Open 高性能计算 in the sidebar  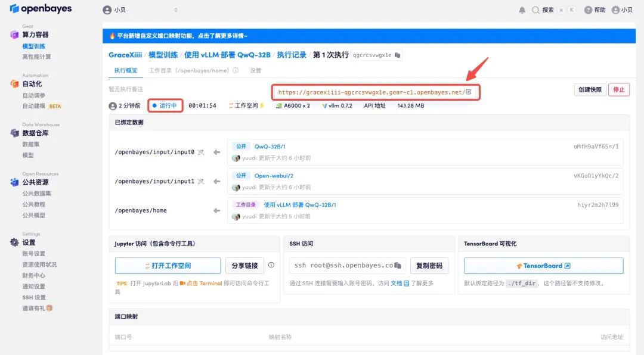(x=36, y=57)
